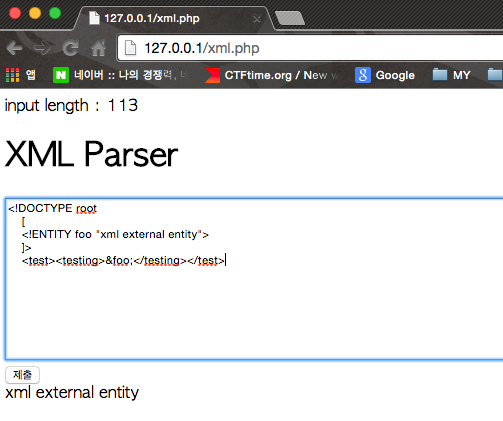Click the browser back arrow
This screenshot has height=421, width=503.
click(15, 49)
